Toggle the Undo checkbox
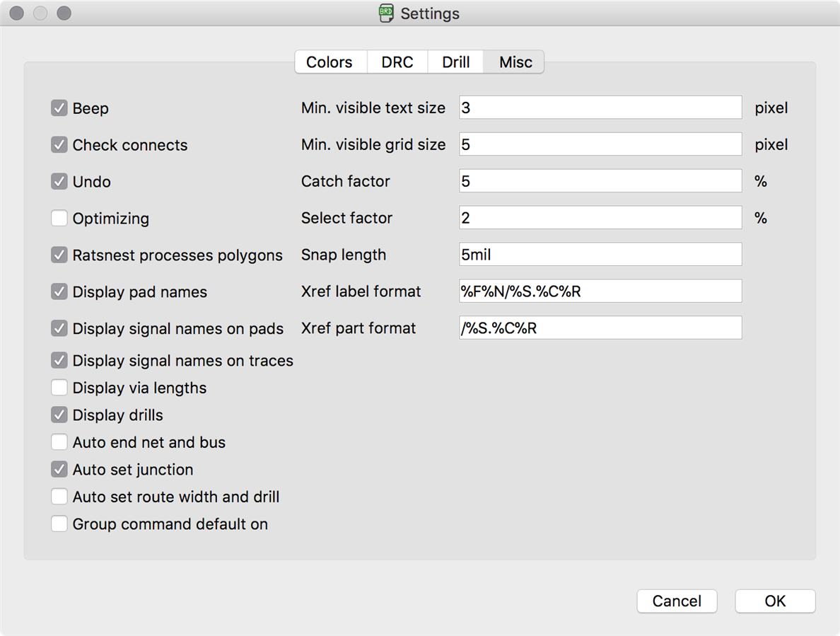This screenshot has width=840, height=636. pyautogui.click(x=59, y=182)
